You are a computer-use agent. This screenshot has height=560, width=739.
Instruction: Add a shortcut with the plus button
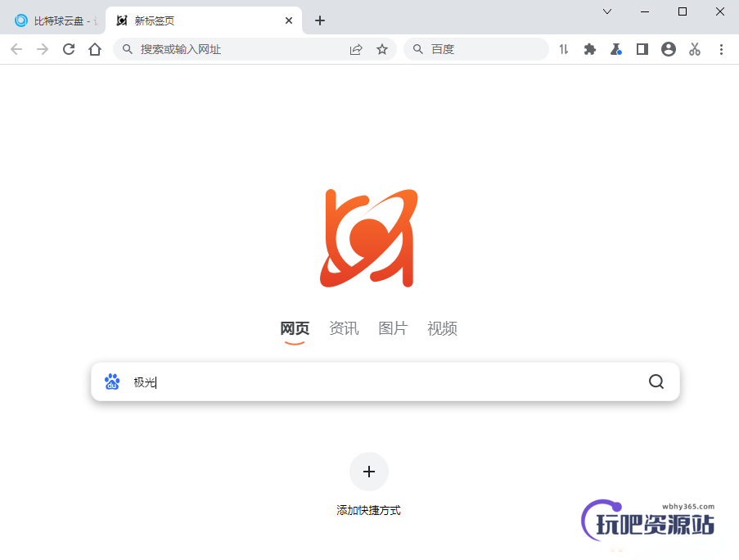click(x=369, y=472)
